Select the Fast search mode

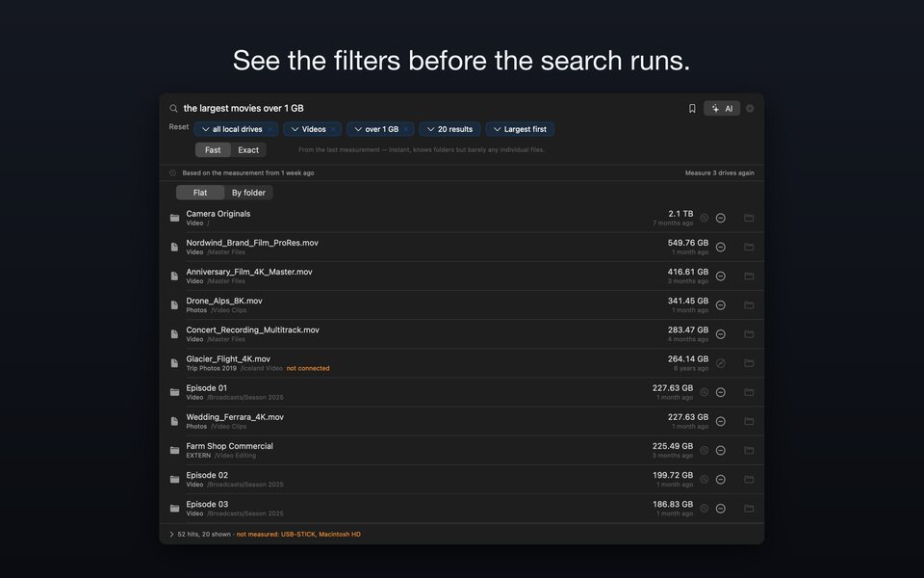pyautogui.click(x=213, y=150)
